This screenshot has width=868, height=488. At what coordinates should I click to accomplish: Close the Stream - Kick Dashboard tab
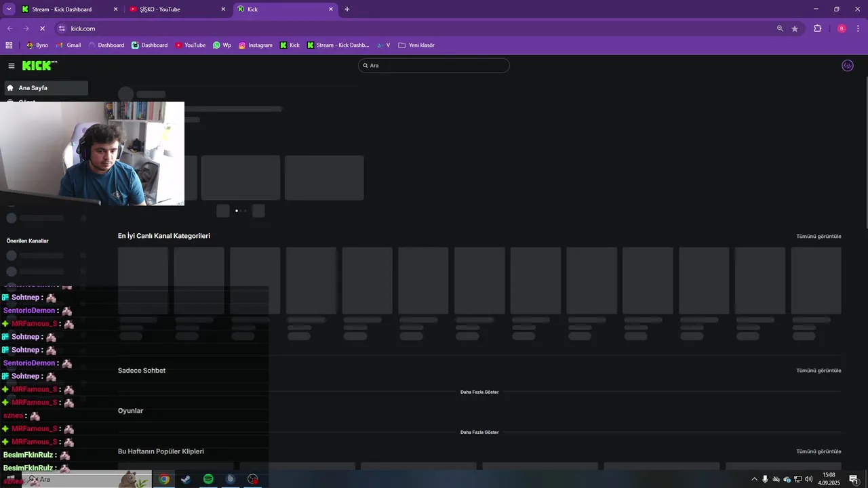tap(115, 9)
